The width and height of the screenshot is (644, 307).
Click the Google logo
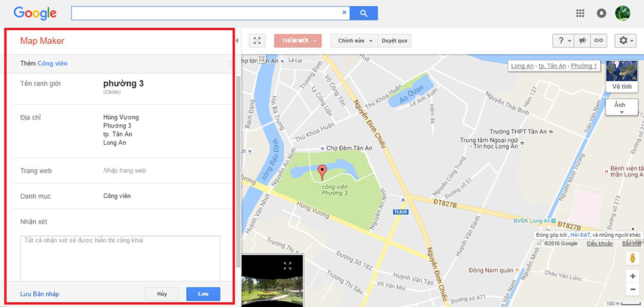click(x=35, y=13)
